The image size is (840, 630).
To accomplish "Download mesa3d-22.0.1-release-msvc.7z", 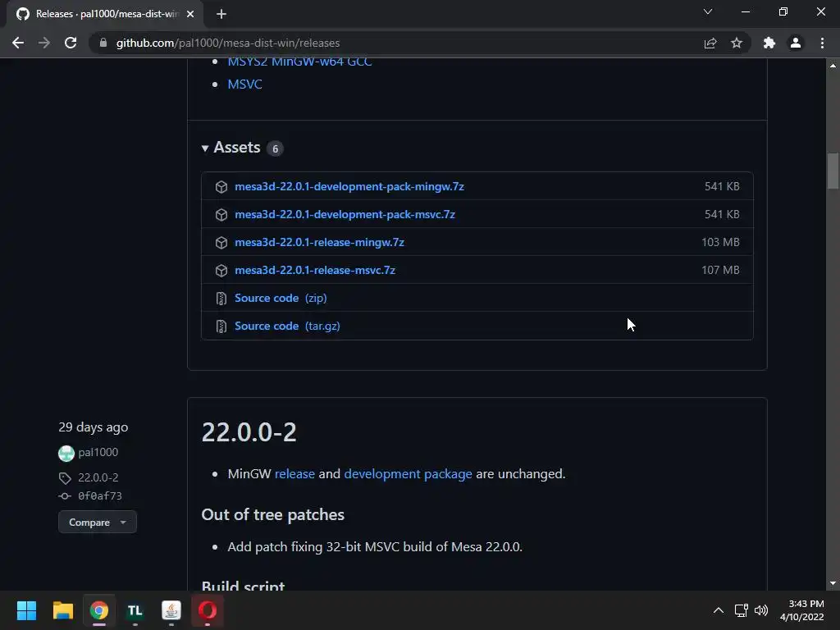I will [315, 270].
